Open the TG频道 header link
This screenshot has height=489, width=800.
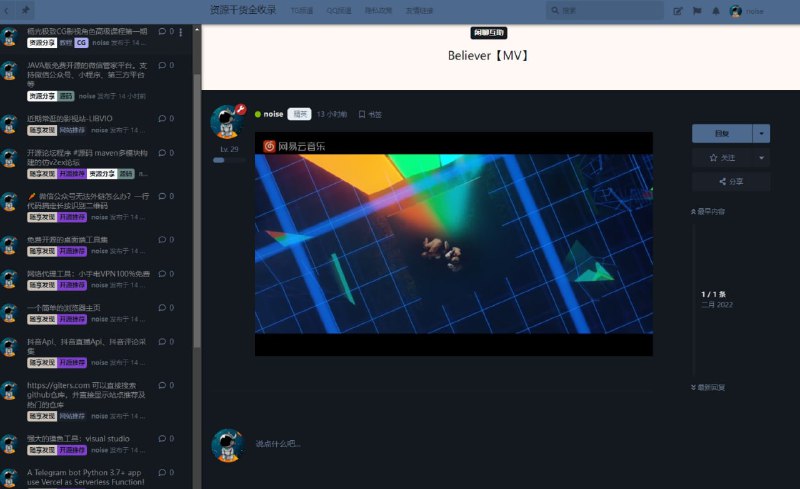click(302, 11)
